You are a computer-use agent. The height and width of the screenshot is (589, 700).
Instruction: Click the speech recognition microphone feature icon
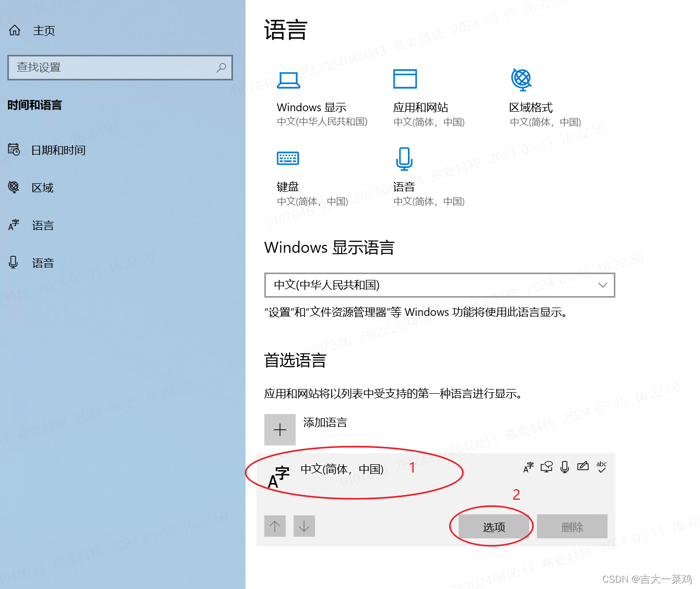(565, 467)
